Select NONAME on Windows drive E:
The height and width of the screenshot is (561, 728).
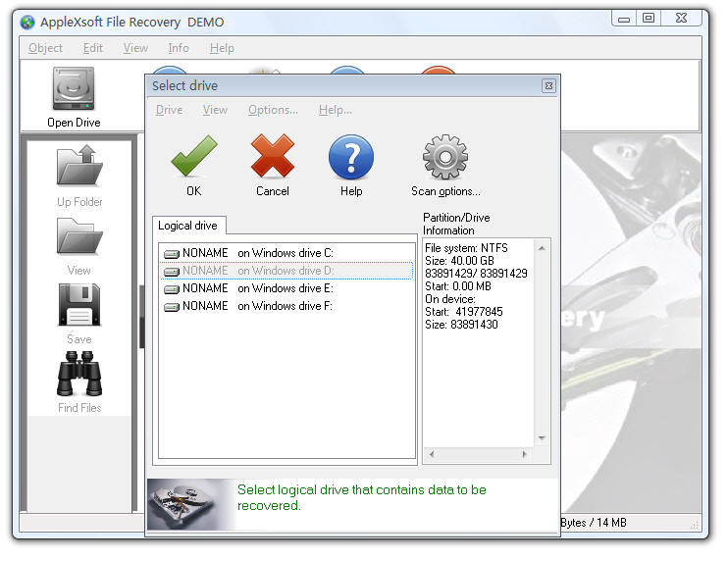coord(286,288)
